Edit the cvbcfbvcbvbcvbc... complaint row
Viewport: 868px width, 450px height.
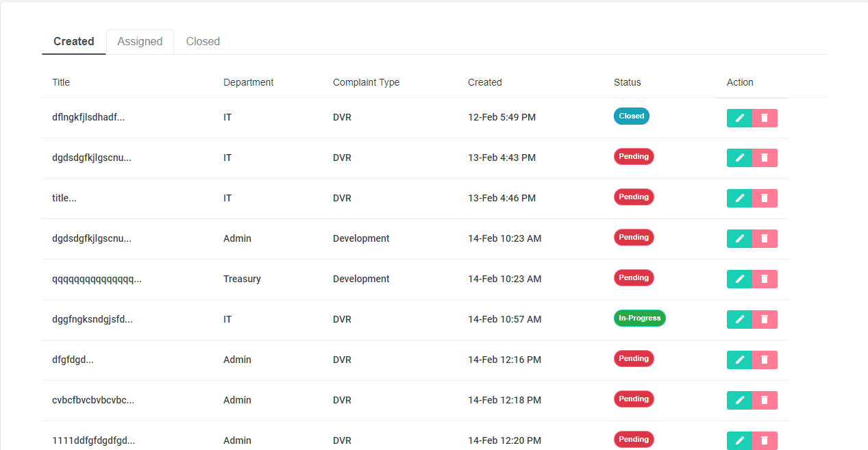(x=739, y=401)
